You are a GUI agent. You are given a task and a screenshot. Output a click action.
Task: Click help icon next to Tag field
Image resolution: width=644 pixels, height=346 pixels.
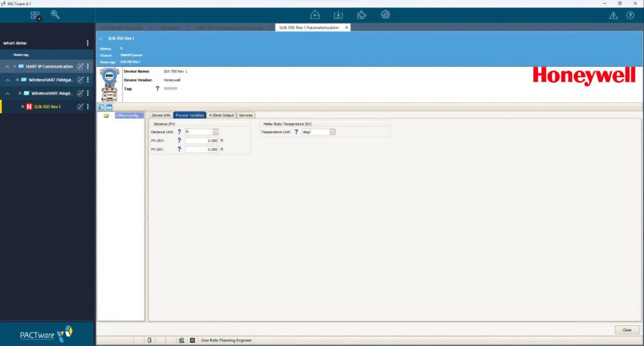click(x=157, y=89)
